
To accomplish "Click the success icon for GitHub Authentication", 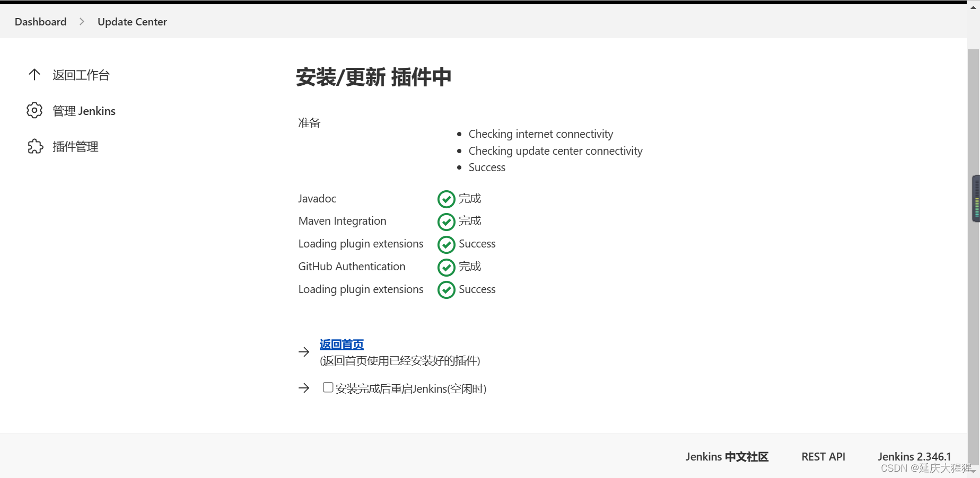I will coord(446,267).
